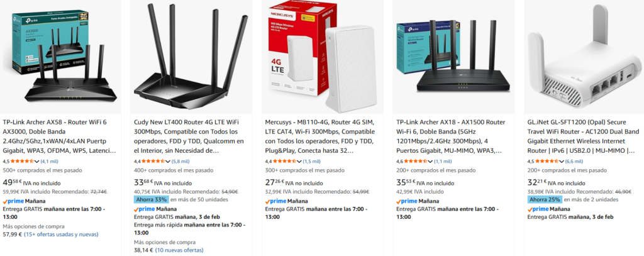This screenshot has height=256, width=644.
Task: Open the TP-Link Archer AX58 product image
Action: pos(60,57)
